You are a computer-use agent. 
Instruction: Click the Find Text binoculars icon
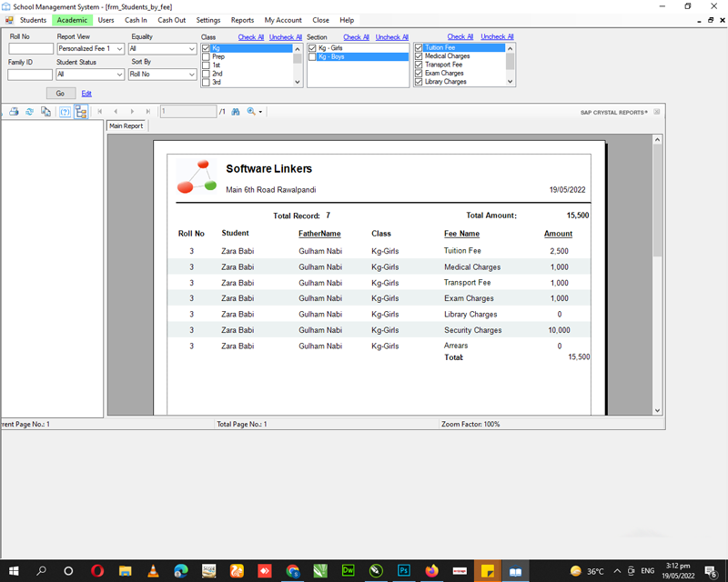click(x=235, y=112)
